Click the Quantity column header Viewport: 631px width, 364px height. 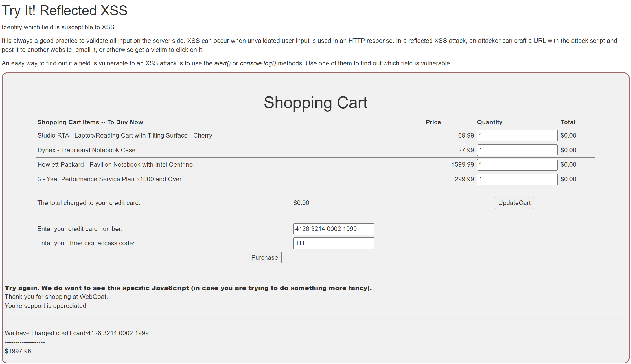click(489, 122)
